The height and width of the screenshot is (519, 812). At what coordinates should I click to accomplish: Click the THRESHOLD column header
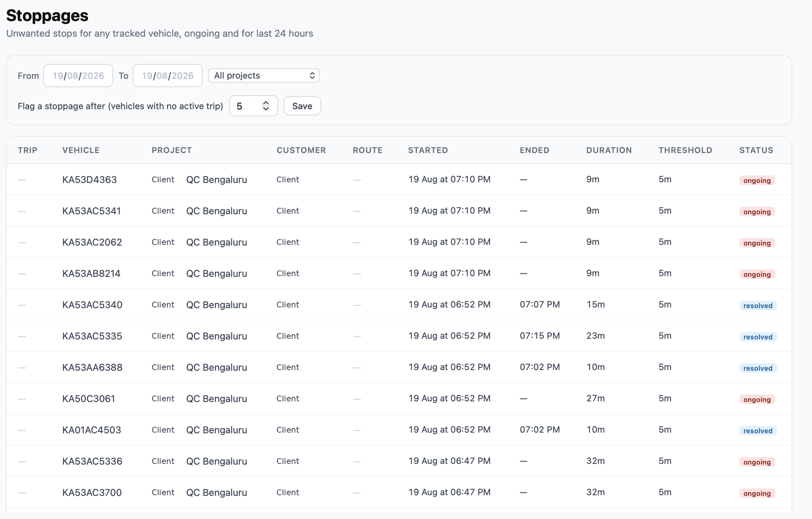685,150
